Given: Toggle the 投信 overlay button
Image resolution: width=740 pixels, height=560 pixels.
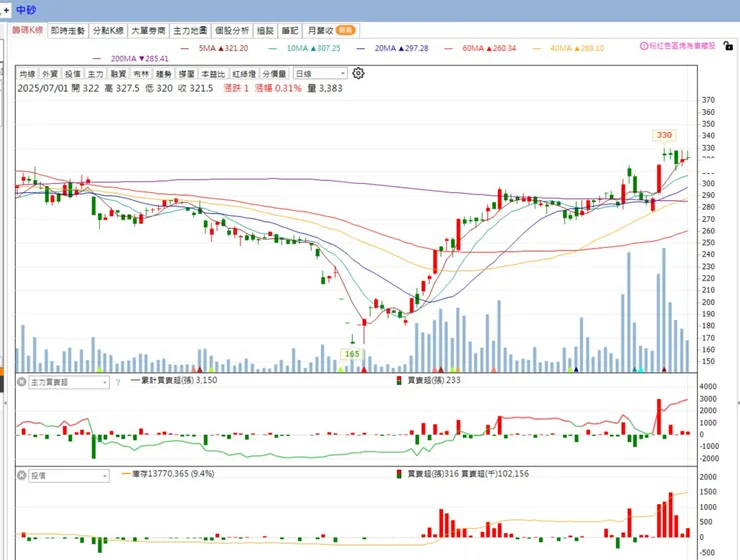Looking at the screenshot, I should 73,74.
